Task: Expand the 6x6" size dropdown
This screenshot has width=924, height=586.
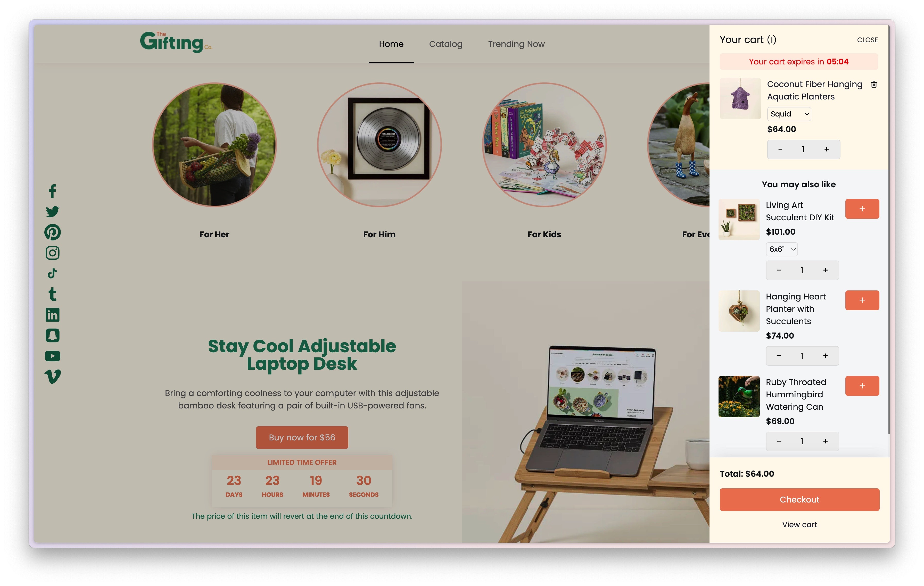Action: coord(782,249)
